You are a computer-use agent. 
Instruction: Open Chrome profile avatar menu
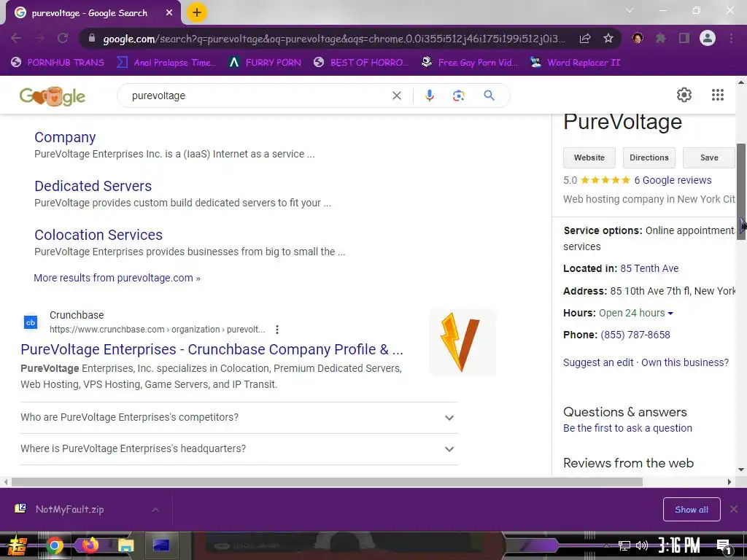click(x=708, y=38)
